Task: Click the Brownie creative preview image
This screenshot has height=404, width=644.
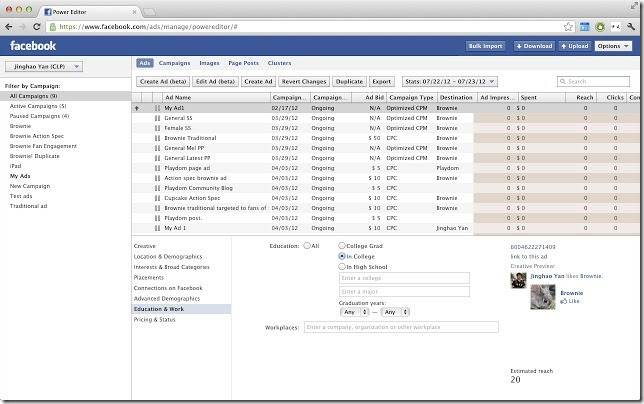Action: 545,297
